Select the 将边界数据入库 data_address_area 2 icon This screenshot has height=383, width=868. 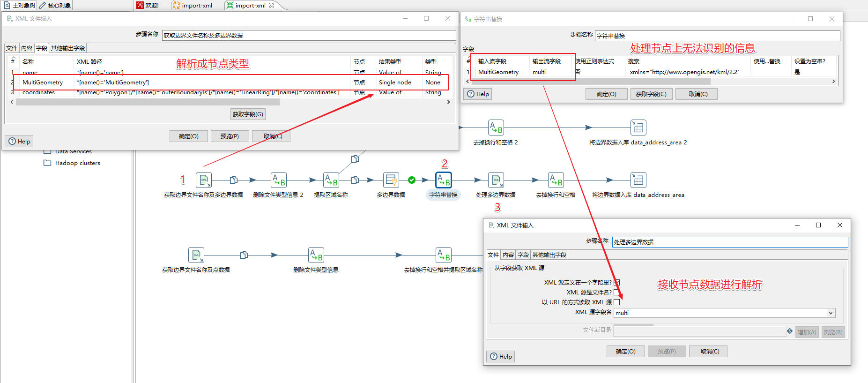[x=638, y=128]
